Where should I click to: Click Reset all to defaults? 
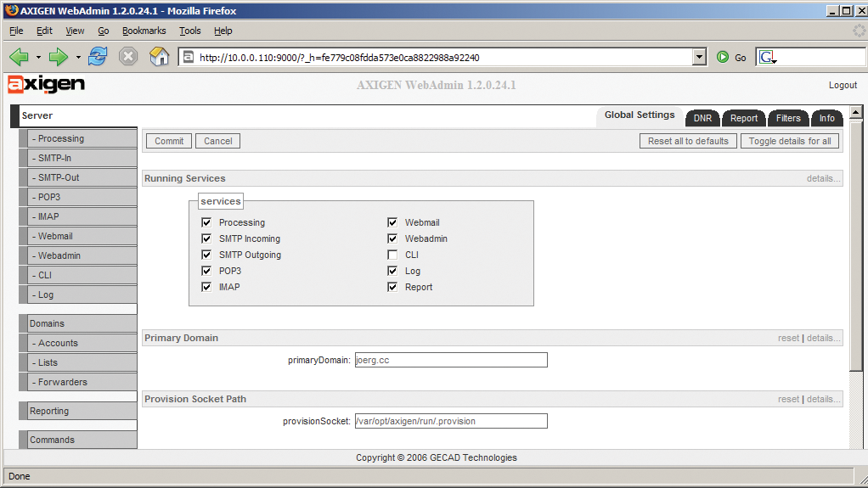click(688, 141)
